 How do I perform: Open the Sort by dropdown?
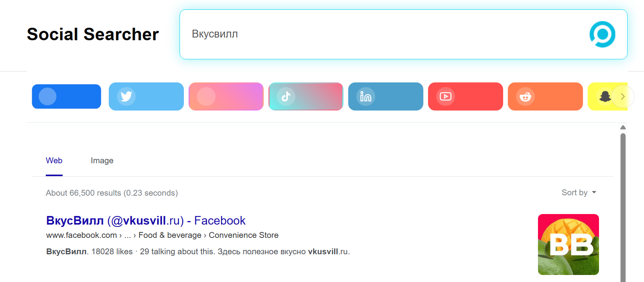579,193
